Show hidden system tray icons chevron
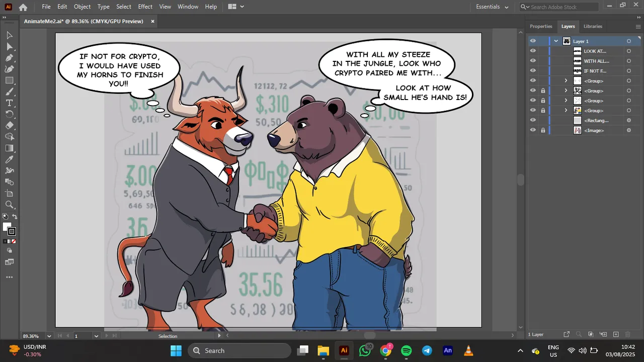The height and width of the screenshot is (362, 644). point(520,350)
